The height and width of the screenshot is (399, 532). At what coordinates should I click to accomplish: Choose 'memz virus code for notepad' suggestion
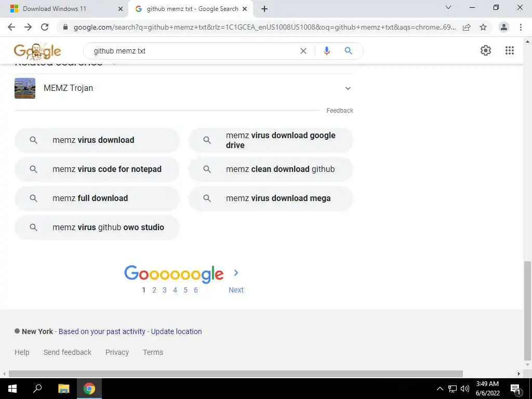click(x=97, y=169)
